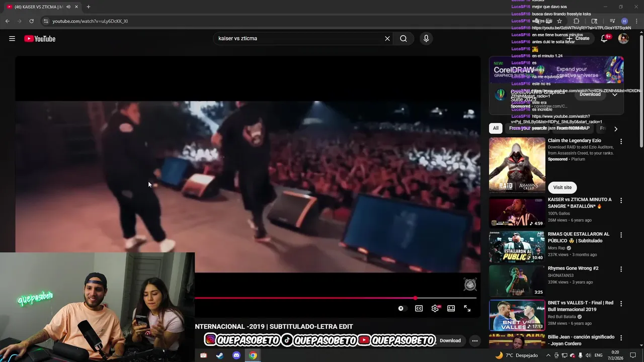Open more actions ellipsis below video
The width and height of the screenshot is (644, 362).
(x=474, y=340)
